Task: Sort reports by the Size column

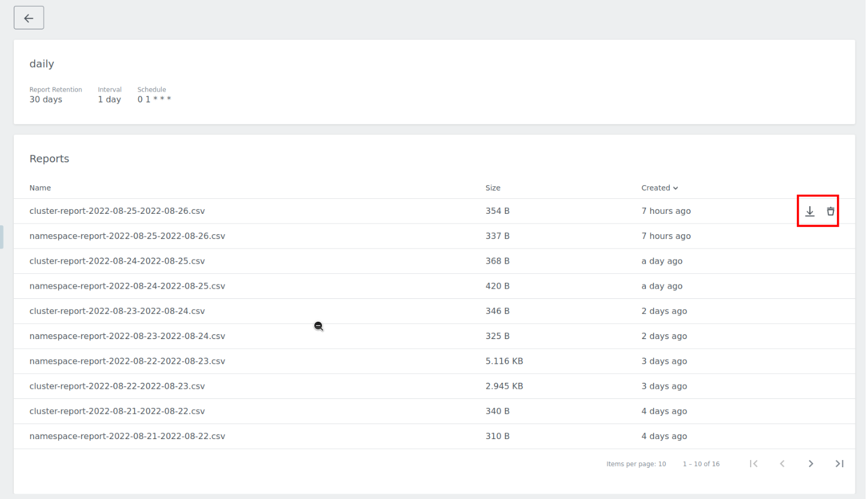Action: [x=493, y=187]
